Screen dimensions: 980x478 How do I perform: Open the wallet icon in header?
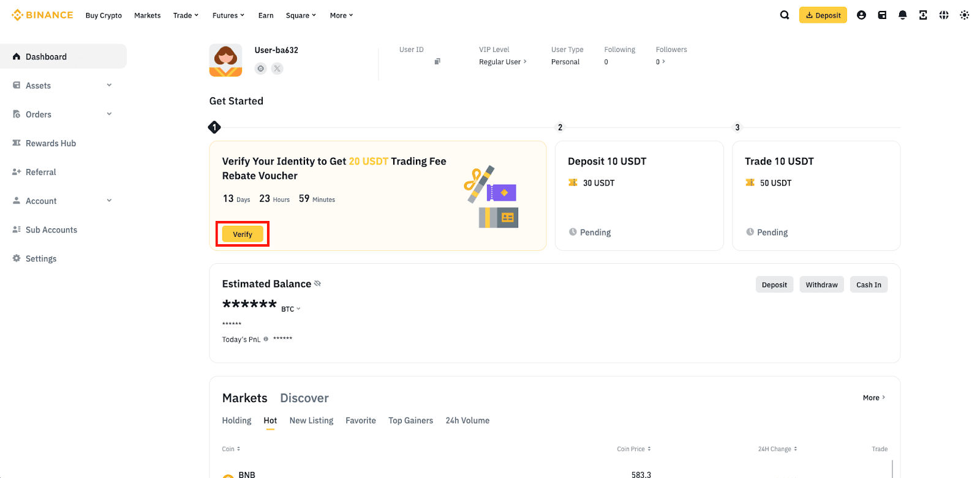(x=882, y=15)
